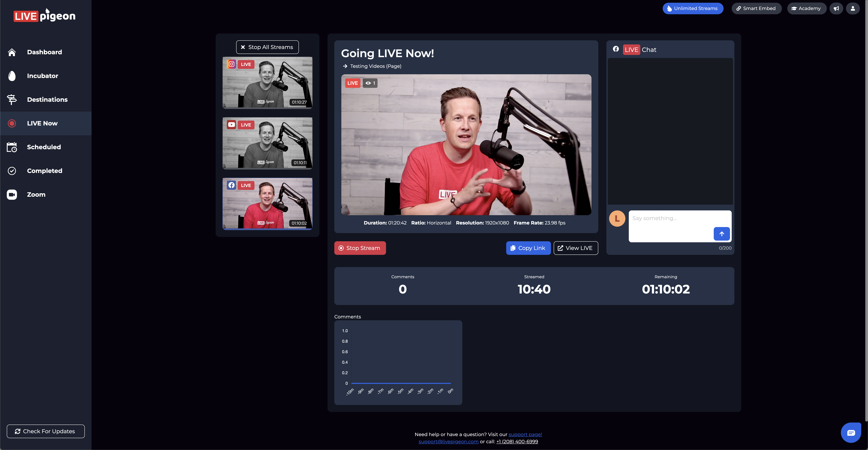This screenshot has height=450, width=868.
Task: Open the user profile icon
Action: 853,8
